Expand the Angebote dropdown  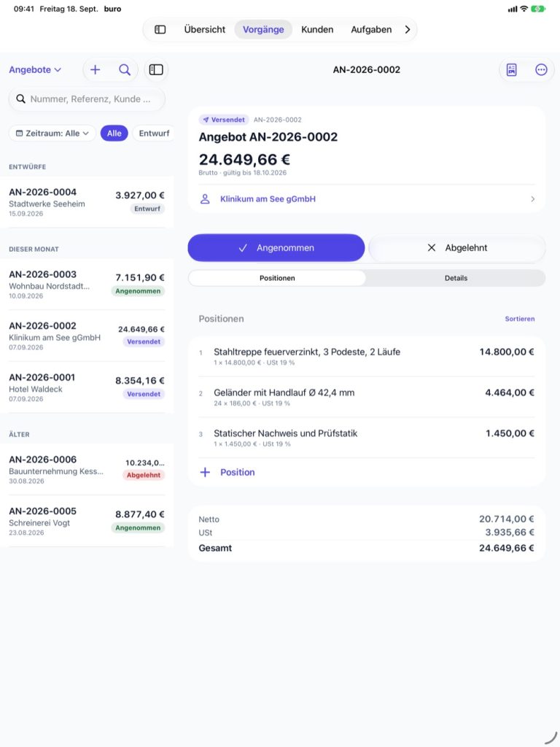35,69
